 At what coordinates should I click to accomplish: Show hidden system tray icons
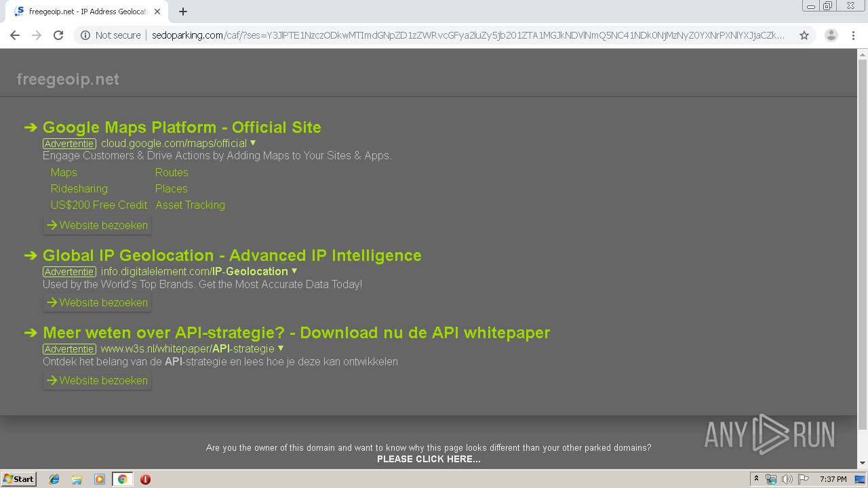point(757,479)
